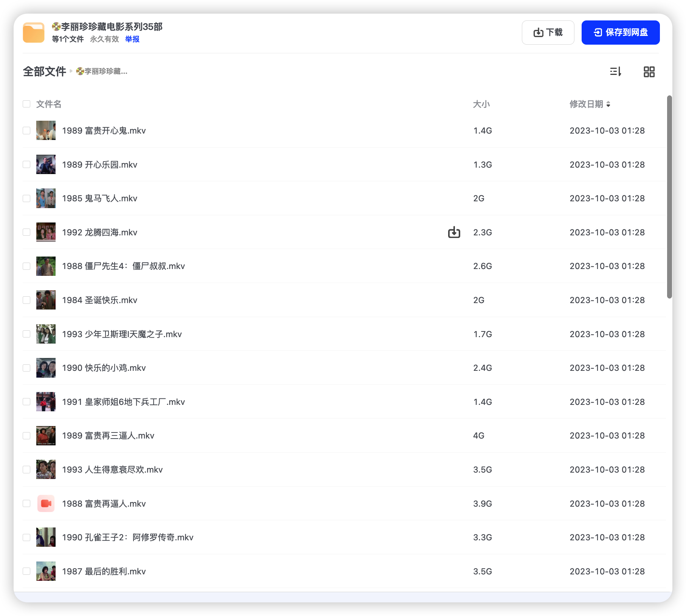Click download icon on 1992 龙腾四海 row
Image resolution: width=686 pixels, height=616 pixels.
pyautogui.click(x=454, y=232)
